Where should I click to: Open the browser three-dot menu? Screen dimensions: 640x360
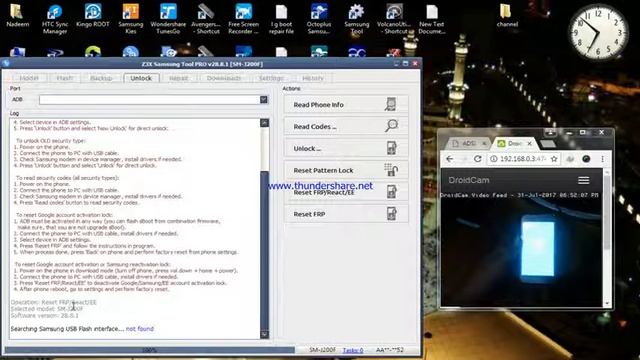point(602,159)
